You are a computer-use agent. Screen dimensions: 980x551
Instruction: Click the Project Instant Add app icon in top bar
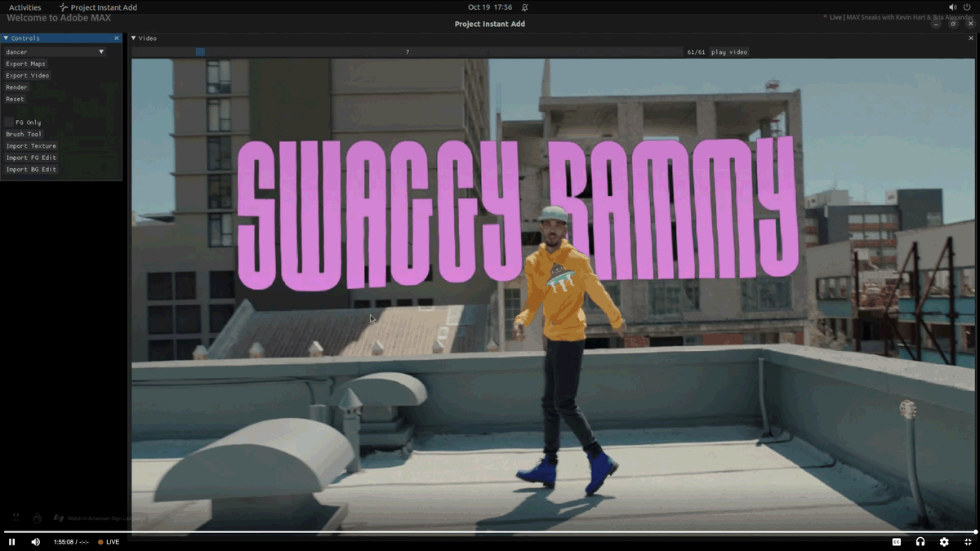click(x=64, y=7)
